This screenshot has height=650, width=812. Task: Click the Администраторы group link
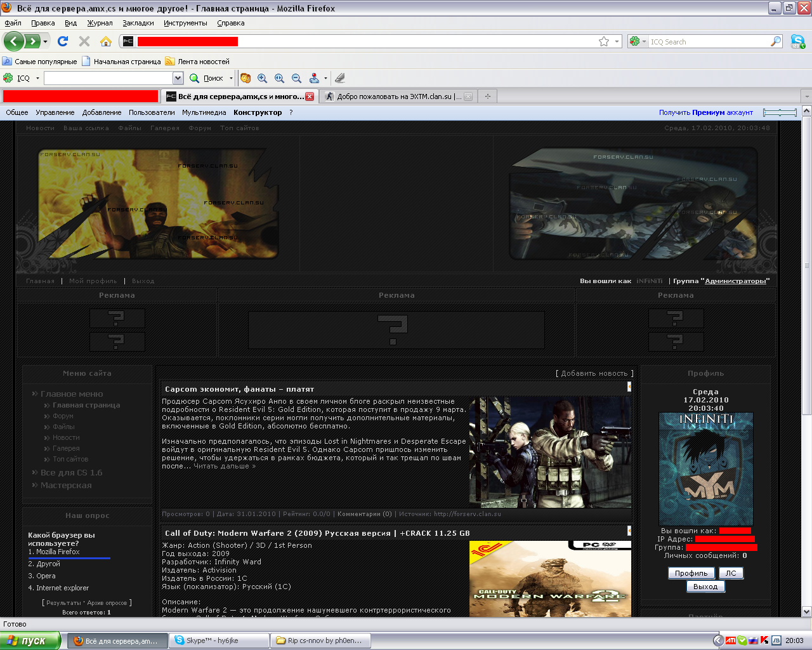point(735,281)
